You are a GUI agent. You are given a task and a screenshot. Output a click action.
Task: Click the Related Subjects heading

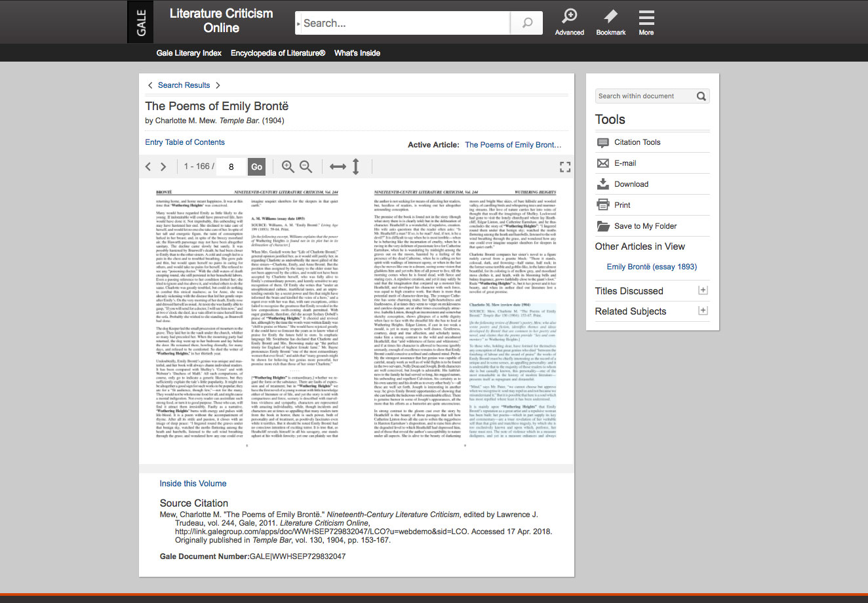[631, 311]
